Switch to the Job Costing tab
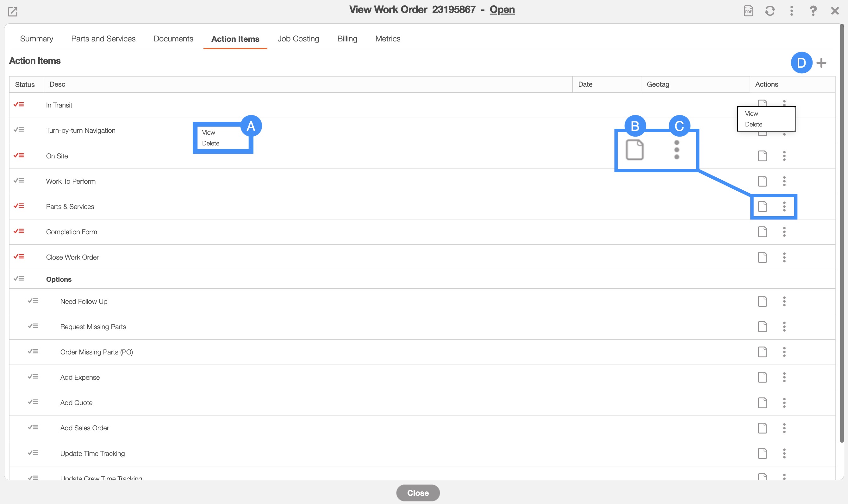 [298, 39]
